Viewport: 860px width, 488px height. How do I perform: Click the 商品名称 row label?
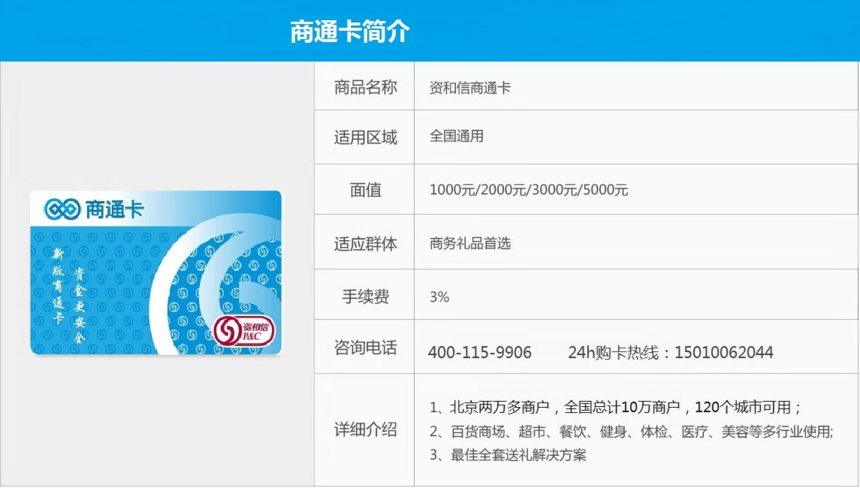coord(365,87)
